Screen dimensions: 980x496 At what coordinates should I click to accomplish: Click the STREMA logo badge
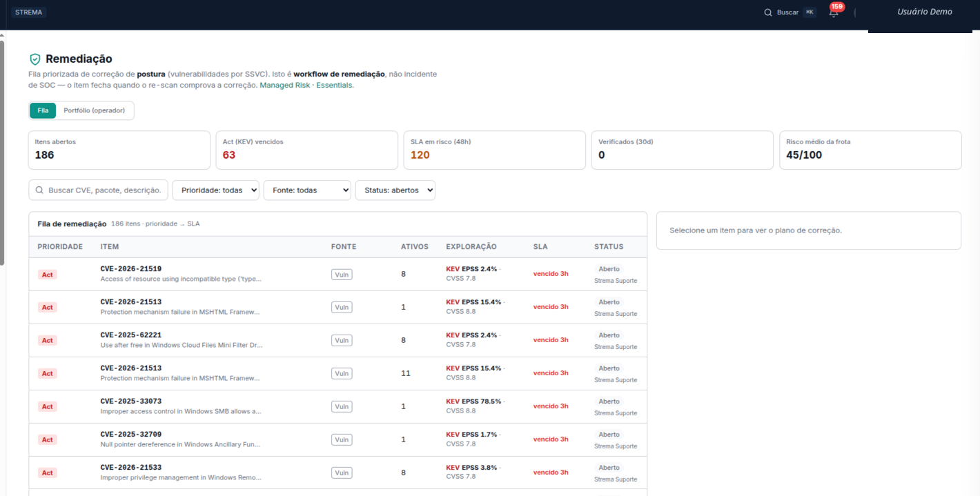click(28, 12)
